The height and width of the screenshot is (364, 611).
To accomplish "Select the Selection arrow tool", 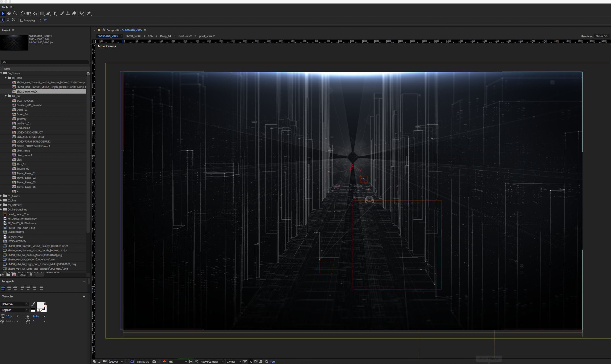I will [3, 13].
